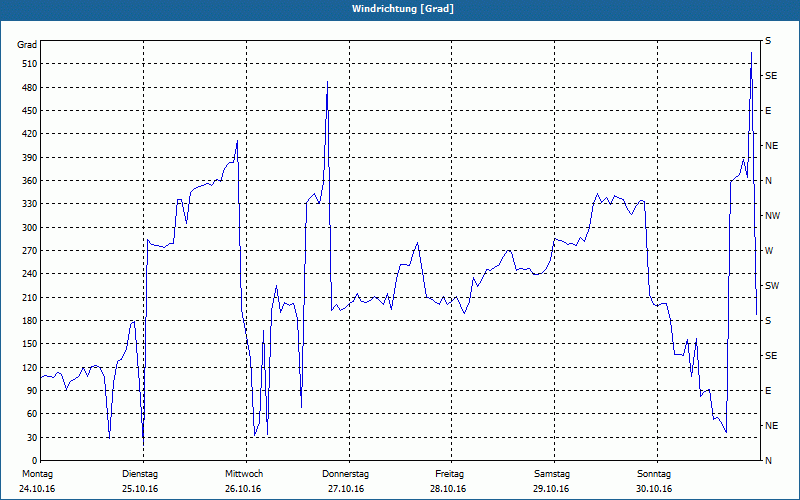
Task: Click the 'Montag' day label
Action: tap(37, 474)
